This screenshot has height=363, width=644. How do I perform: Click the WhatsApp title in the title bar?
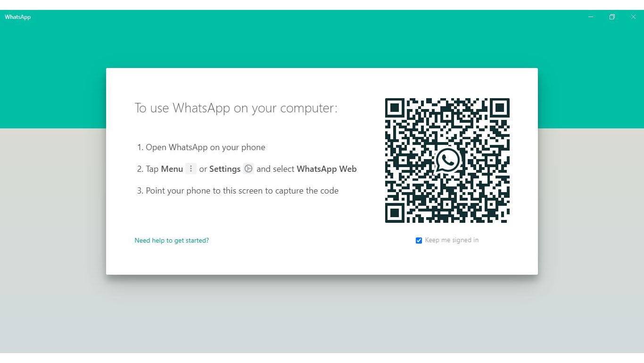point(18,17)
